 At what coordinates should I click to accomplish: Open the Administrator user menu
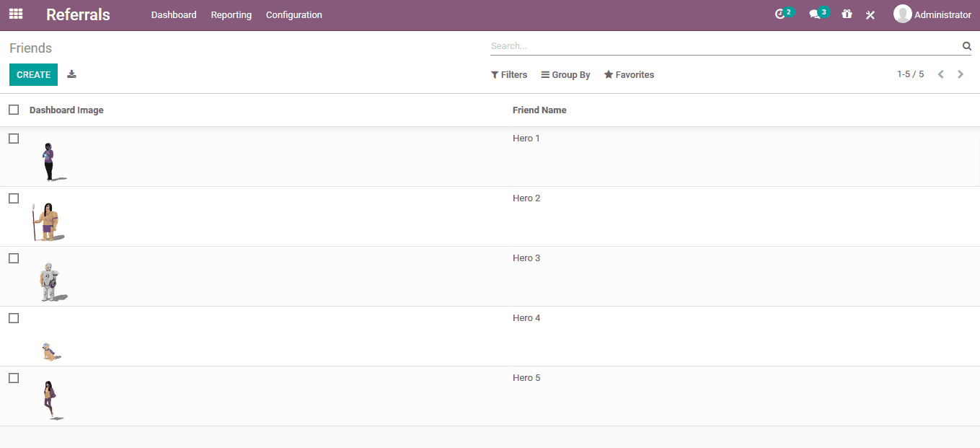click(x=932, y=14)
